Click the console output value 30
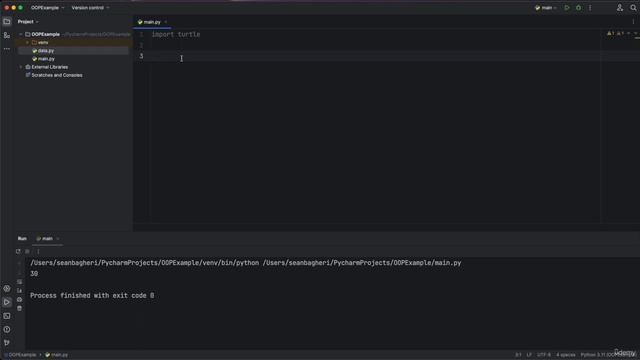Viewport: 640px width, 360px height. tap(34, 274)
